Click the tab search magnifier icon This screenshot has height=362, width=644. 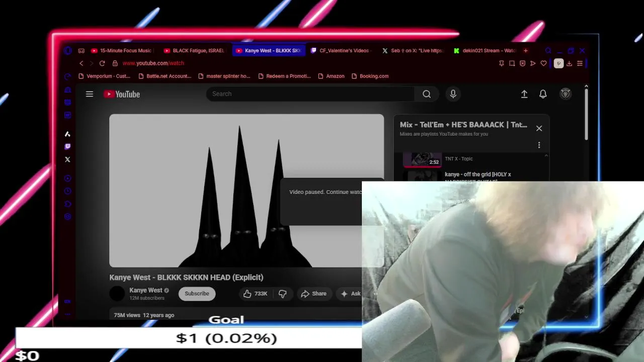coord(548,51)
